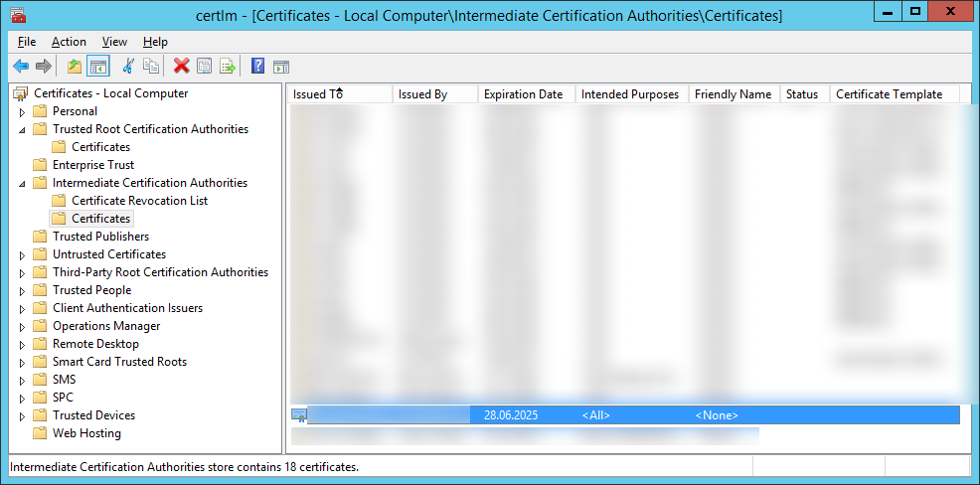The width and height of the screenshot is (980, 485).
Task: Toggle Show/Hide Console Tree icon
Action: (97, 67)
